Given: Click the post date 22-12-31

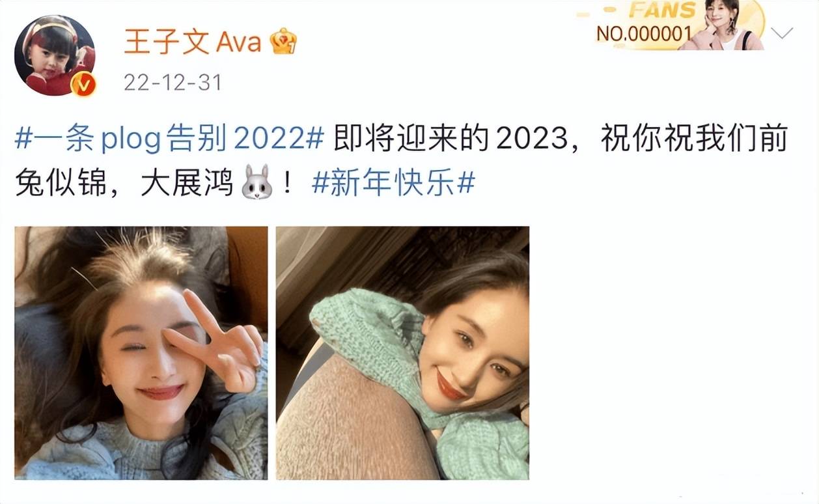Looking at the screenshot, I should (173, 83).
